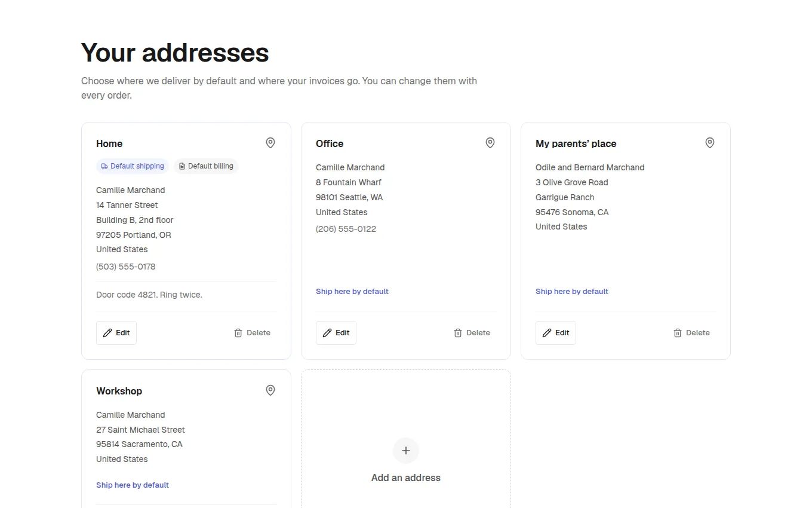Set My parents' place as default shipping
Screen dimensions: 812x508
tap(572, 292)
